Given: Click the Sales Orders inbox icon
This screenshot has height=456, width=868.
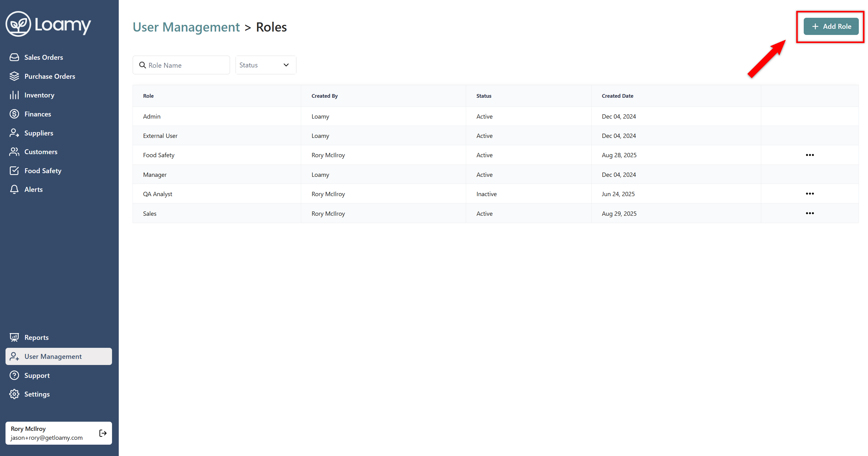Looking at the screenshot, I should coord(14,57).
